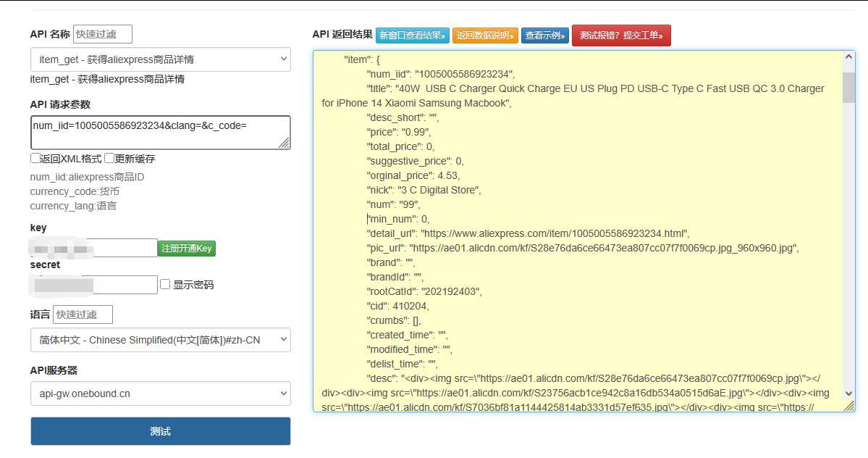
Task: Open the 简体中文 language dropdown
Action: point(161,340)
